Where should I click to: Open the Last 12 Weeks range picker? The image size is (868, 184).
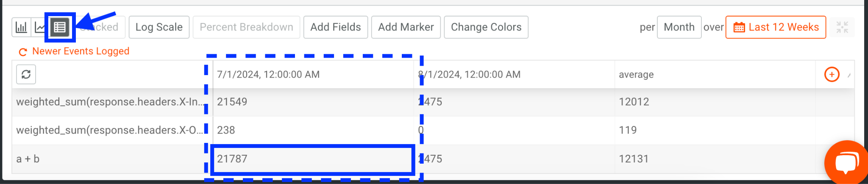pyautogui.click(x=783, y=27)
